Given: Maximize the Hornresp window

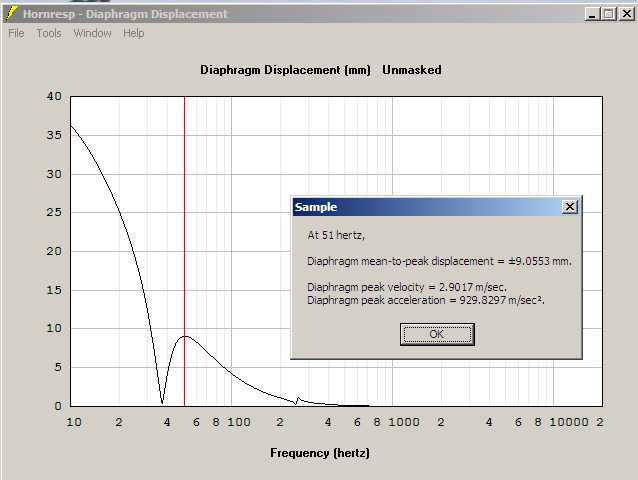Looking at the screenshot, I should 609,14.
